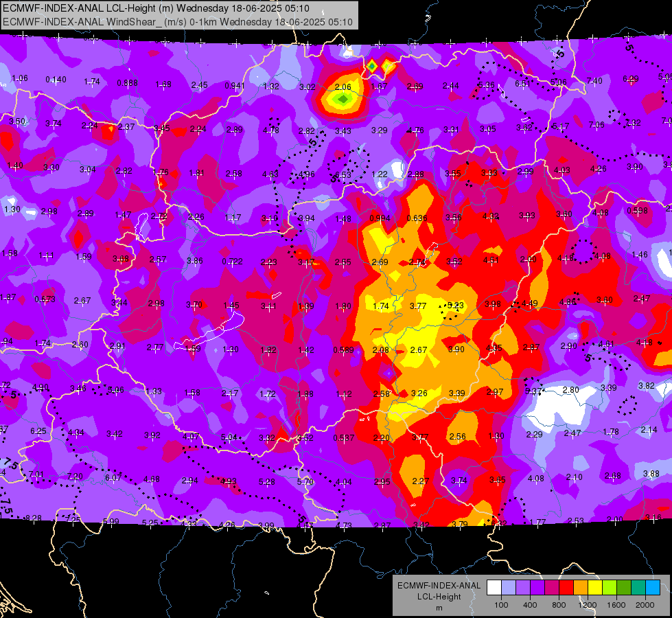The image size is (672, 618).
Task: Click the wind shear value 2.56
Action: click(457, 436)
